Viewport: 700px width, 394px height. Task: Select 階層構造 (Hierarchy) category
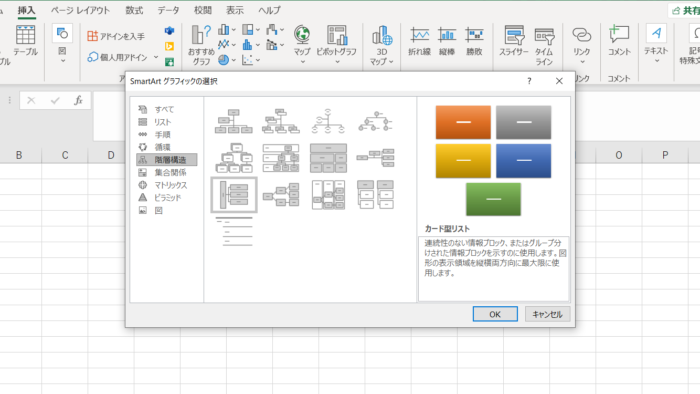click(166, 160)
